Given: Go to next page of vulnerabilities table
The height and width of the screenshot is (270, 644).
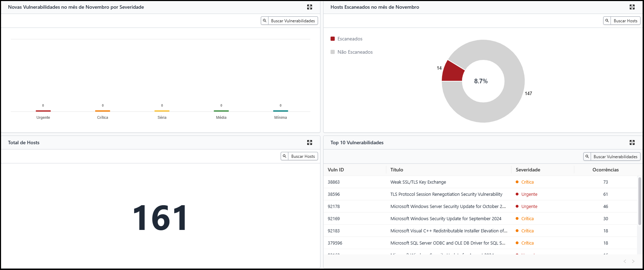Looking at the screenshot, I should point(633,261).
